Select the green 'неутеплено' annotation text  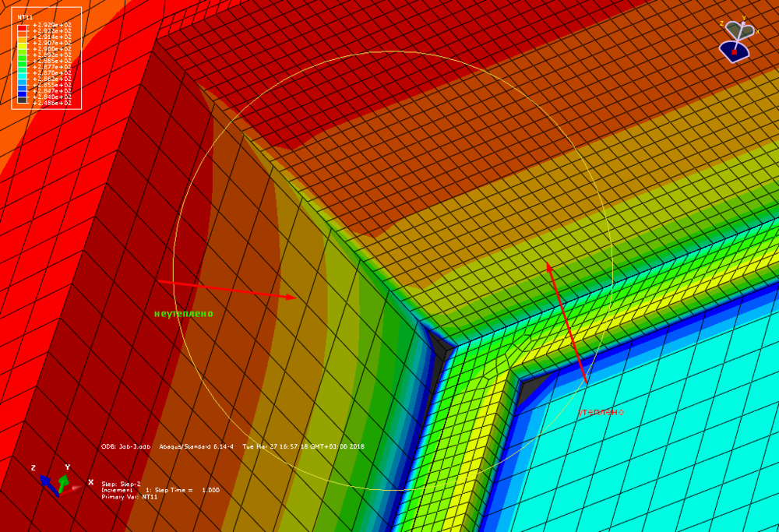click(183, 313)
